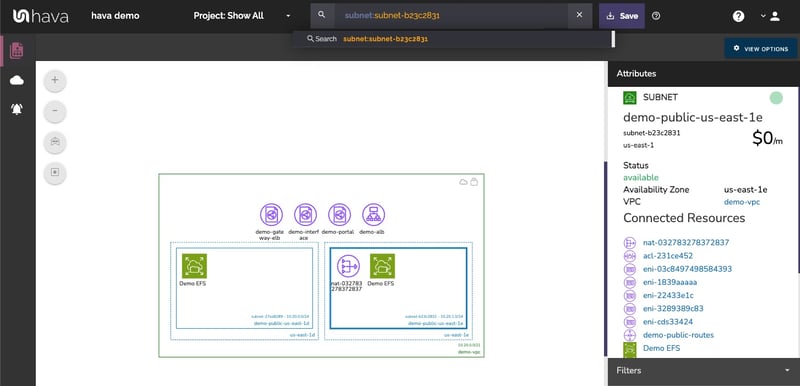Click the green SUBNET type icon
800x386 pixels.
(x=630, y=97)
